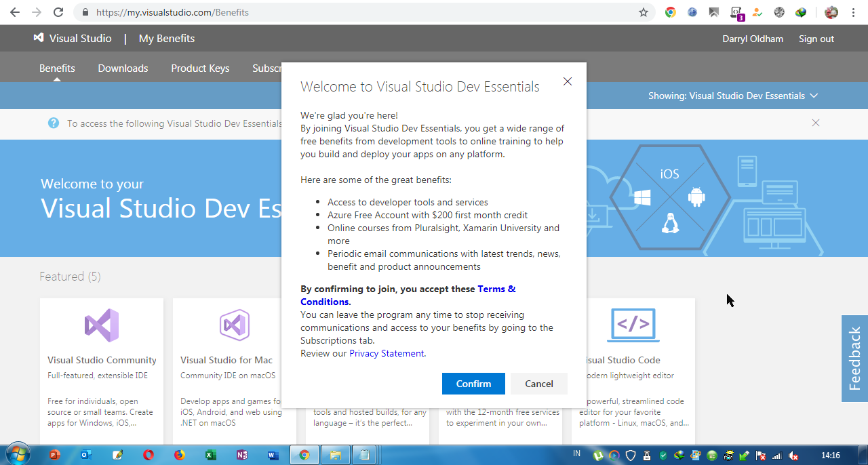Click the taskbar clock showing 14:16

click(831, 456)
